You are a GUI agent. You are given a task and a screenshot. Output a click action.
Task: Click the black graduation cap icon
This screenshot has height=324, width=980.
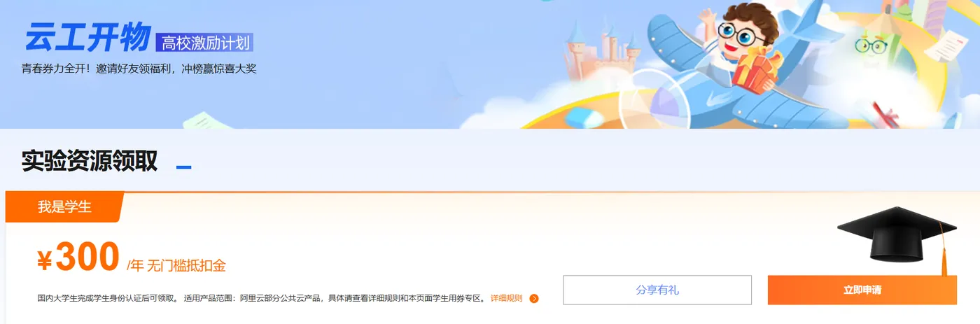click(x=897, y=237)
